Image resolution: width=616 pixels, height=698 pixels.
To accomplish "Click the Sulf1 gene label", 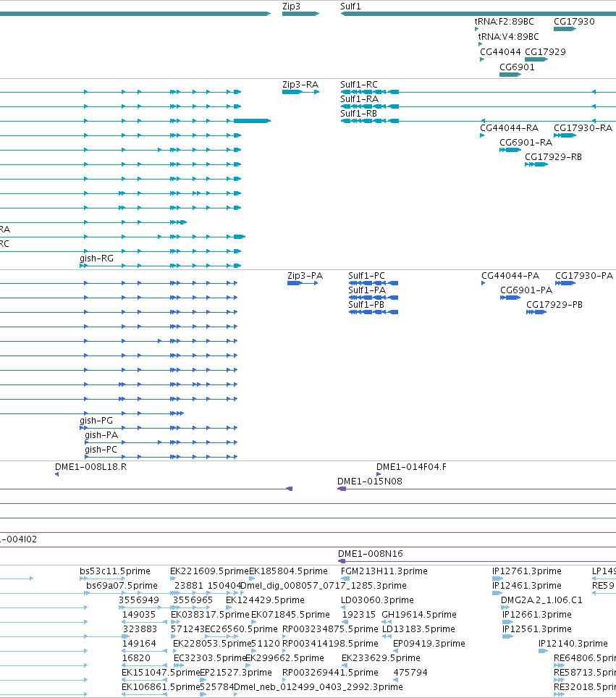I will pos(350,7).
